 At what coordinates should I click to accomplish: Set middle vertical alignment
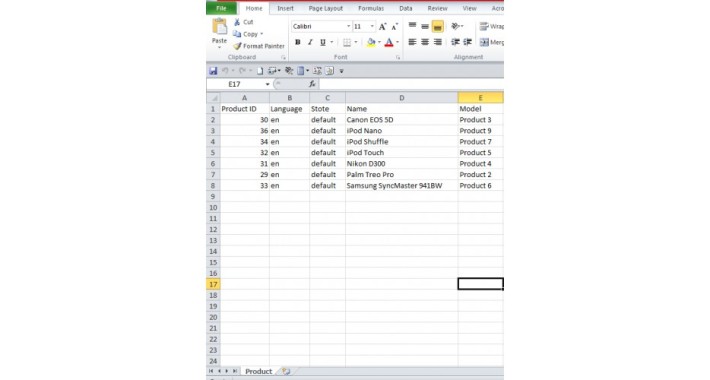pos(425,26)
